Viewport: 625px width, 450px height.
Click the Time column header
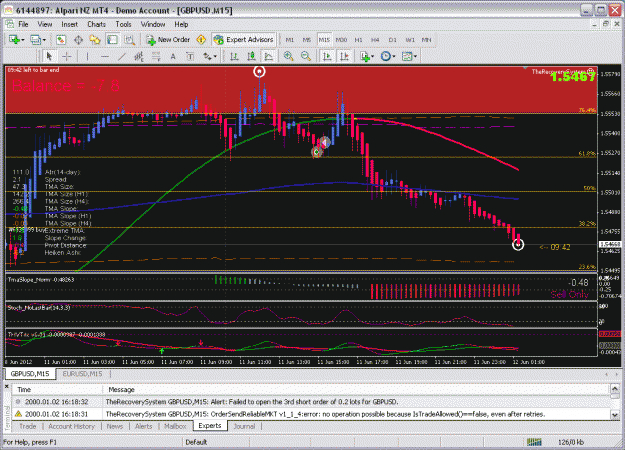pyautogui.click(x=57, y=389)
